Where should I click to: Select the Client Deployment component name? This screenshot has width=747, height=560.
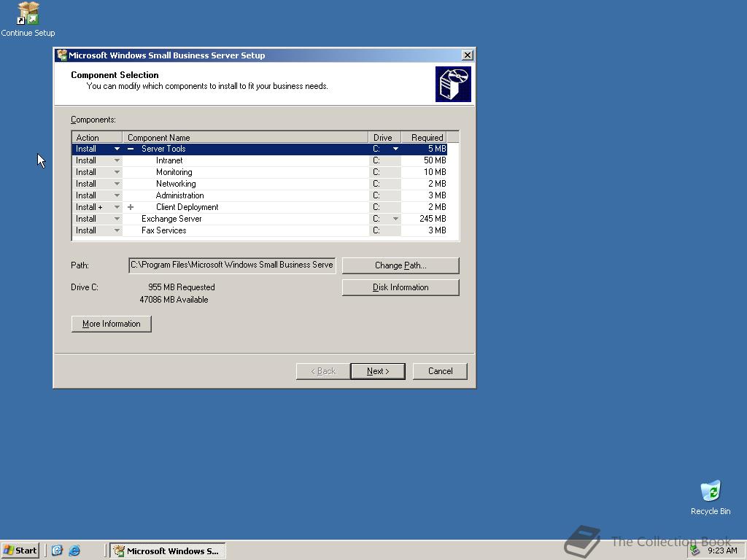click(x=187, y=207)
